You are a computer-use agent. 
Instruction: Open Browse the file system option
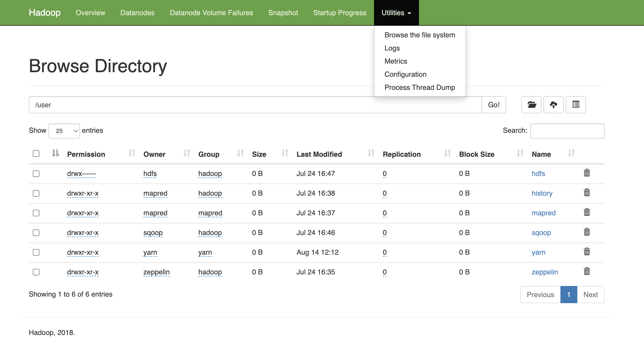[420, 35]
